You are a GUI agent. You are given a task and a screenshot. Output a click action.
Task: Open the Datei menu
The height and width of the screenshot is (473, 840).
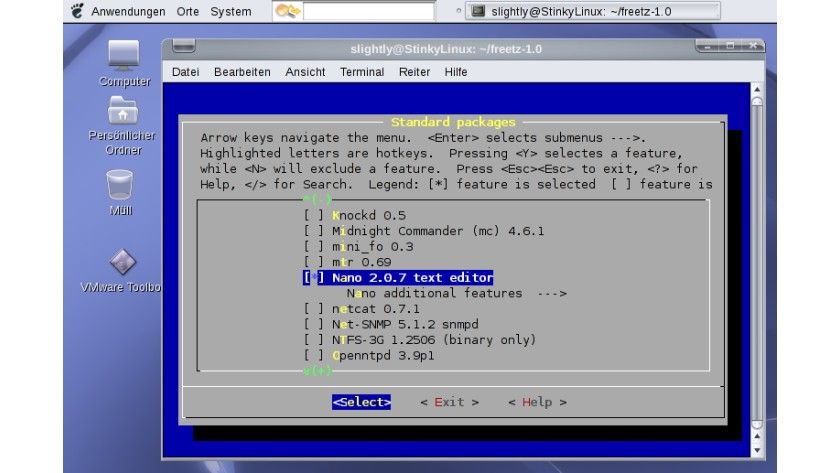point(185,72)
